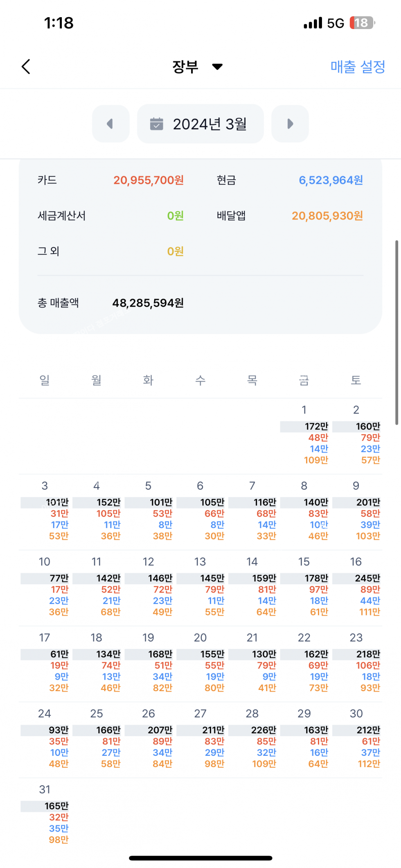
Task: Go to next month arrow
Action: [x=290, y=124]
